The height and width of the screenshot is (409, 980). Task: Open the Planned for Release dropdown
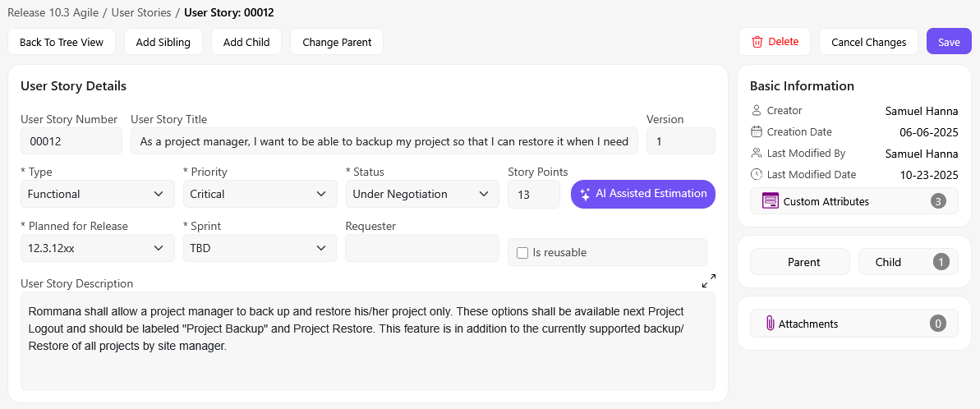point(97,248)
